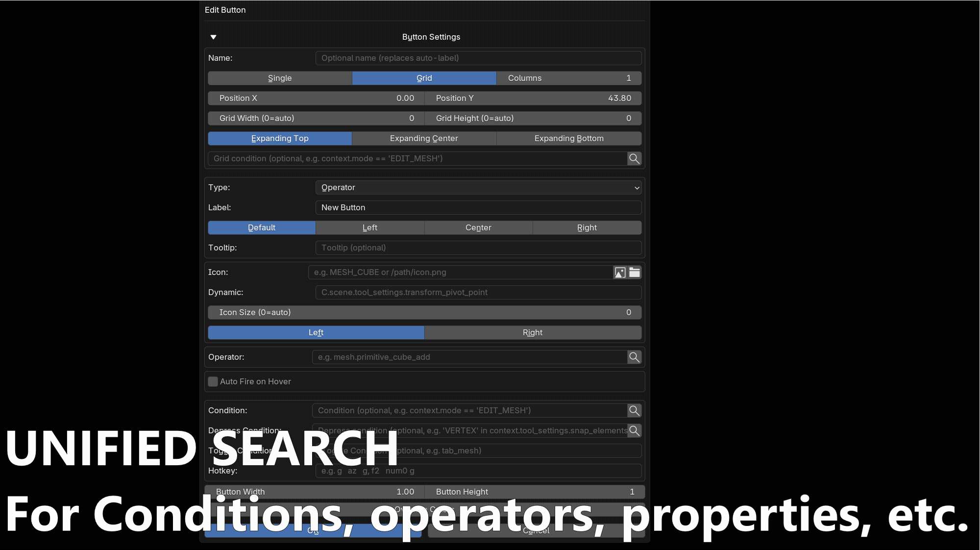
Task: Click the Icon Size field
Action: [x=425, y=312]
